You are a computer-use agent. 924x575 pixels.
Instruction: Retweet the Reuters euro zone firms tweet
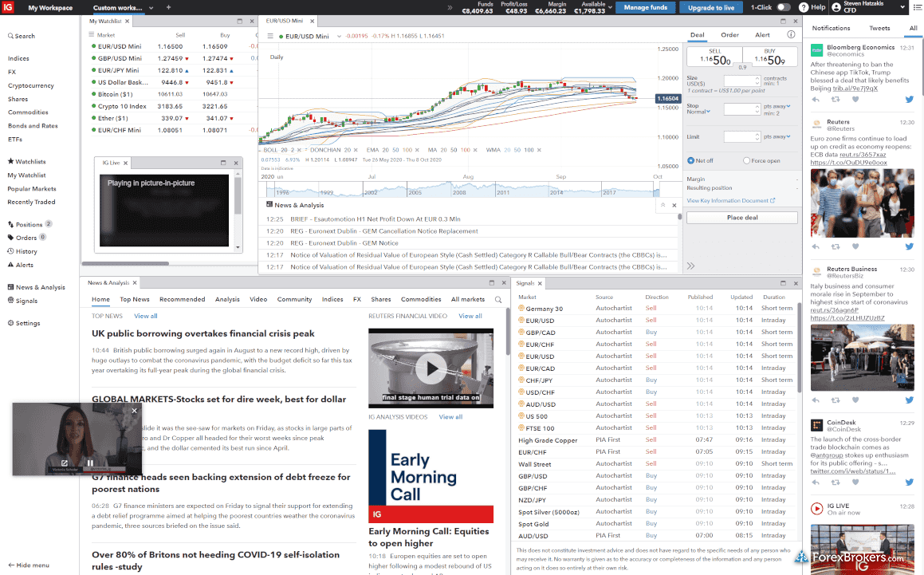click(835, 247)
